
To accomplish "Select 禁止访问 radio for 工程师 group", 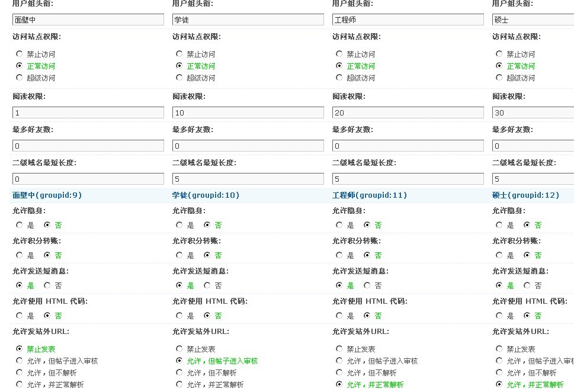I will pyautogui.click(x=339, y=54).
